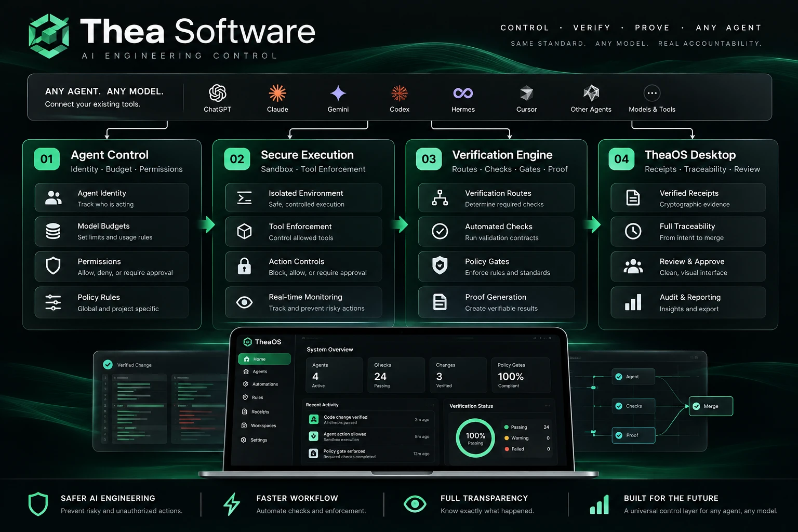The width and height of the screenshot is (798, 532).
Task: Open Policy Gates 100% Compliant card
Action: pyautogui.click(x=521, y=375)
